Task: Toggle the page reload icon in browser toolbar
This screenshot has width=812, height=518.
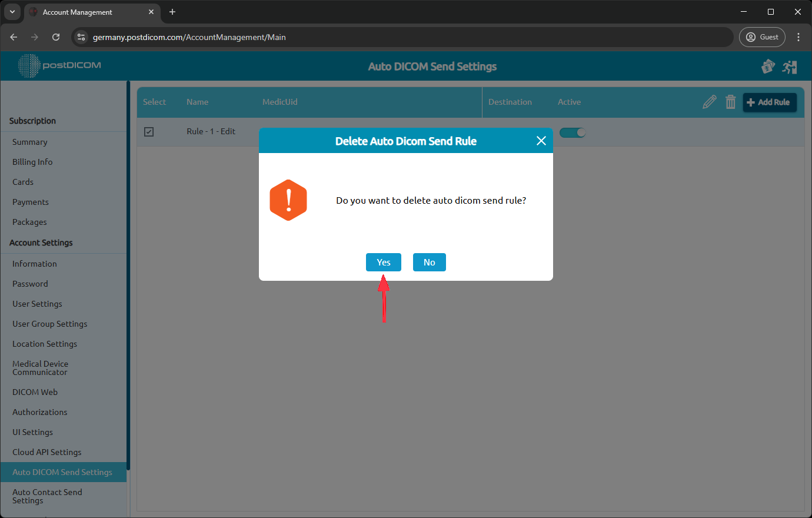Action: pos(56,36)
